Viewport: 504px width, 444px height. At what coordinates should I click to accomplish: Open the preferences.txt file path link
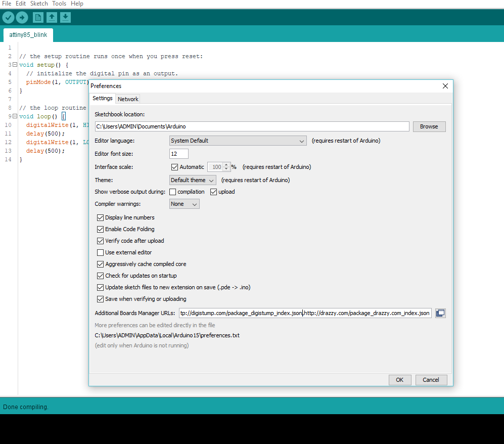(x=167, y=335)
